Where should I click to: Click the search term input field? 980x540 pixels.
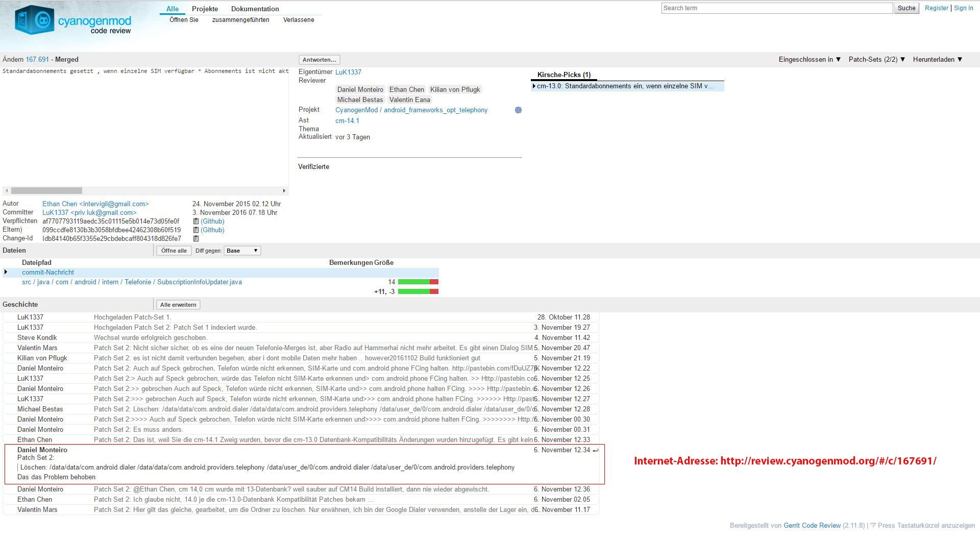coord(777,8)
